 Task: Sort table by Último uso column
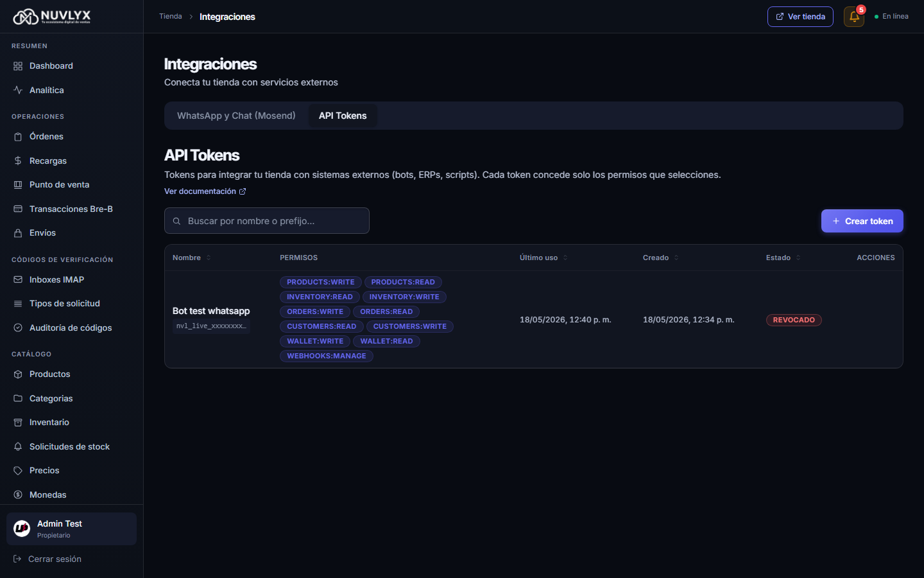point(543,258)
